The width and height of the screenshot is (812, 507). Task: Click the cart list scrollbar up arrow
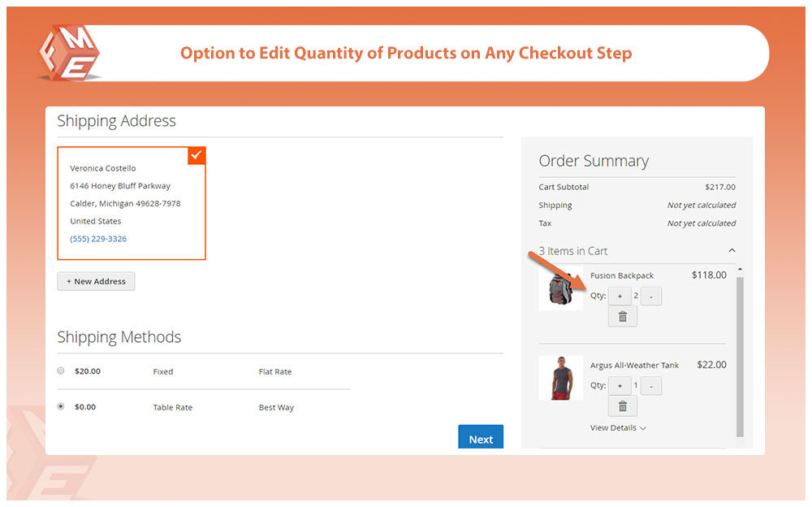[740, 270]
